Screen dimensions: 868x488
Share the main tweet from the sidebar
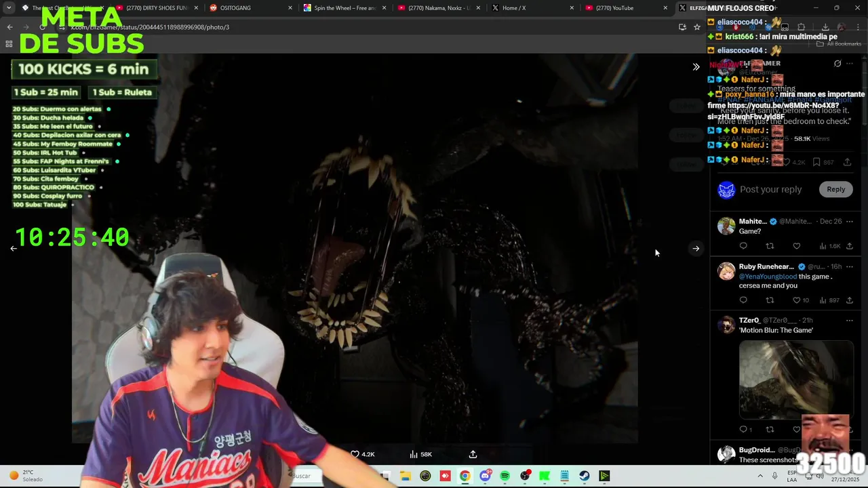point(847,162)
